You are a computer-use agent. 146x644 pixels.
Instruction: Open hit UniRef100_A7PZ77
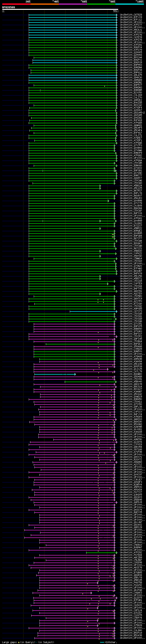coord(131,25)
